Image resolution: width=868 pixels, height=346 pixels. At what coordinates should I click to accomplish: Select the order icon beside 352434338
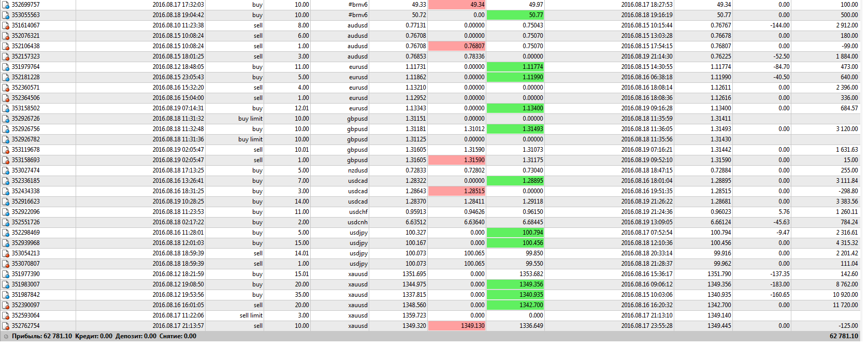point(6,191)
